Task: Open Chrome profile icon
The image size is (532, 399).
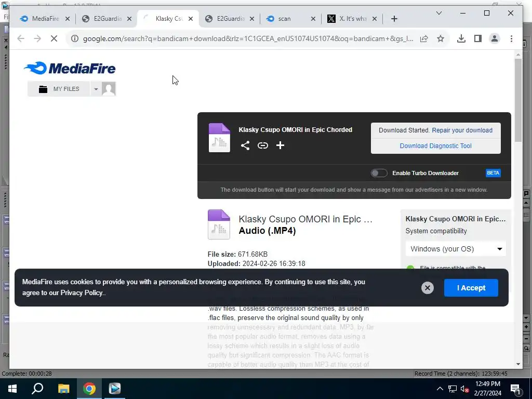Action: (x=495, y=38)
